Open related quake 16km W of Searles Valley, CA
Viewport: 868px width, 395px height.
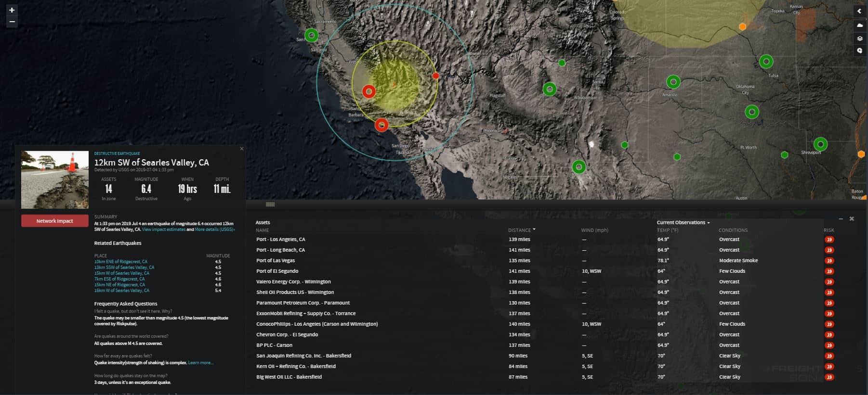(122, 291)
